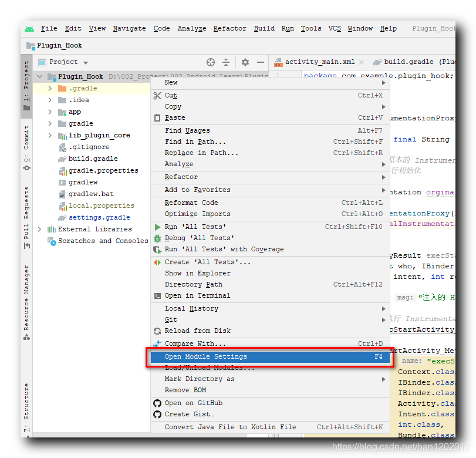The height and width of the screenshot is (458, 476).
Task: Choose Find in Path...
Action: 270,142
